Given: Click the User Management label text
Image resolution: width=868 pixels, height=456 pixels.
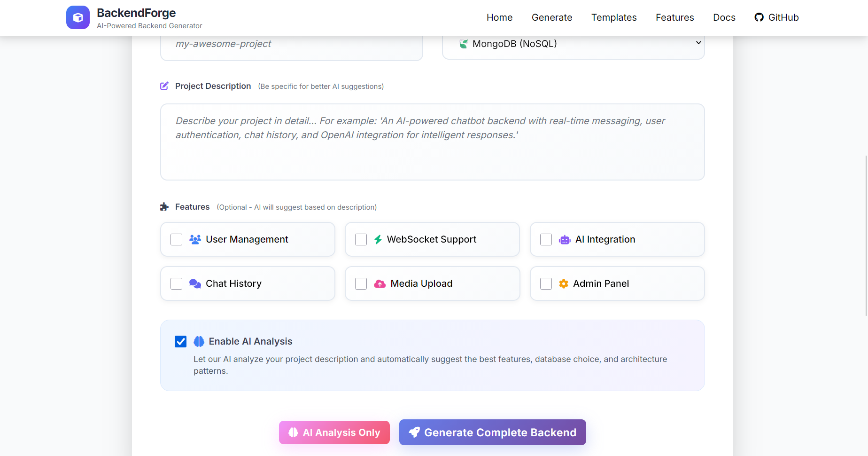Looking at the screenshot, I should pyautogui.click(x=247, y=239).
